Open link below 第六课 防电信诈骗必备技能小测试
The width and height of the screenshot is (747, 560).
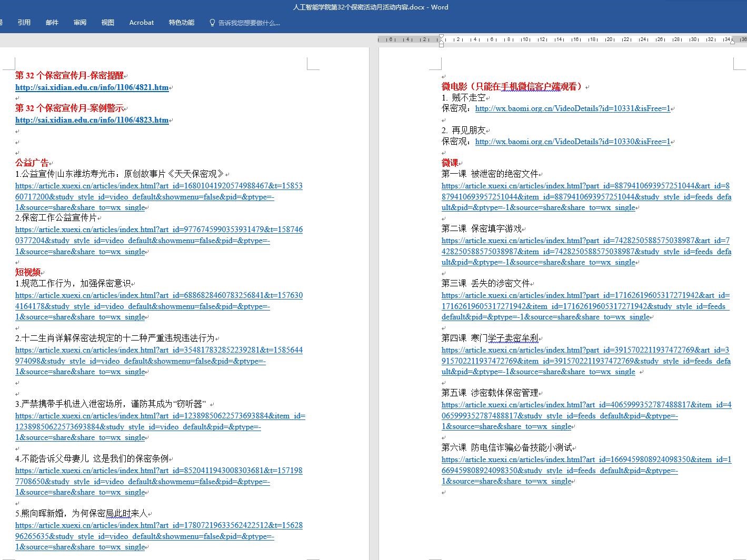coord(584,460)
